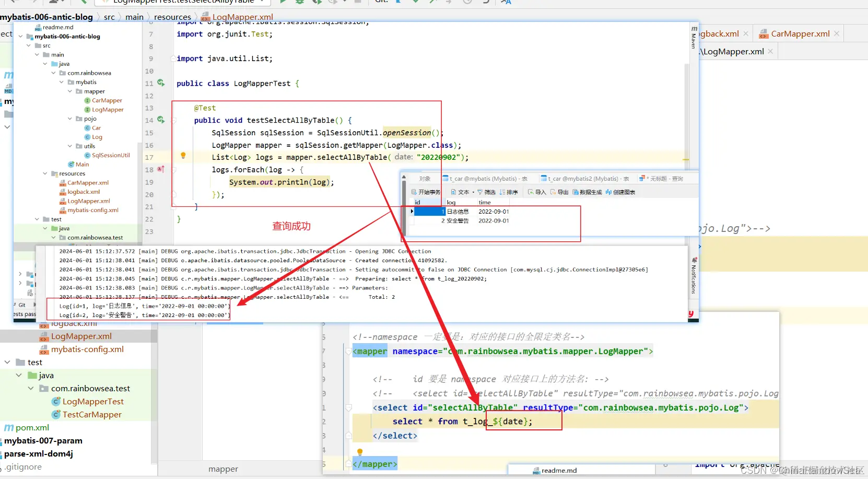Open the Maven side tool window
Viewport: 868px width, 479px height.
click(694, 37)
